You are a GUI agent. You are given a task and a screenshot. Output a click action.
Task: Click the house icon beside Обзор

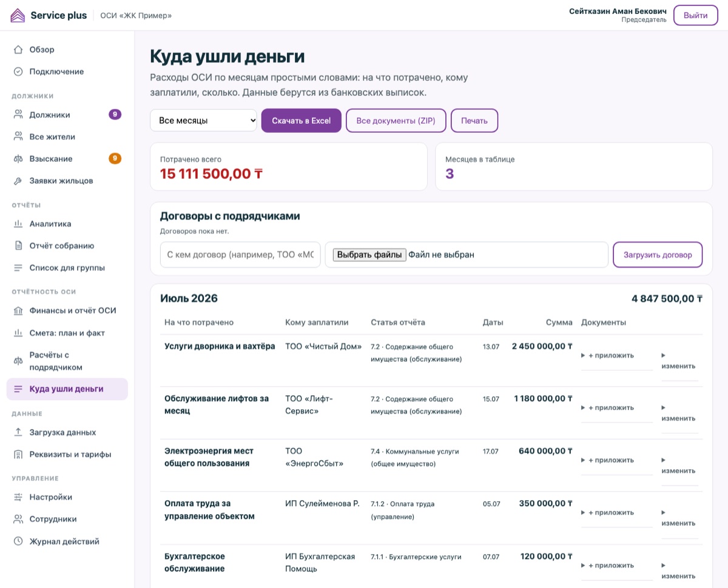pos(18,50)
